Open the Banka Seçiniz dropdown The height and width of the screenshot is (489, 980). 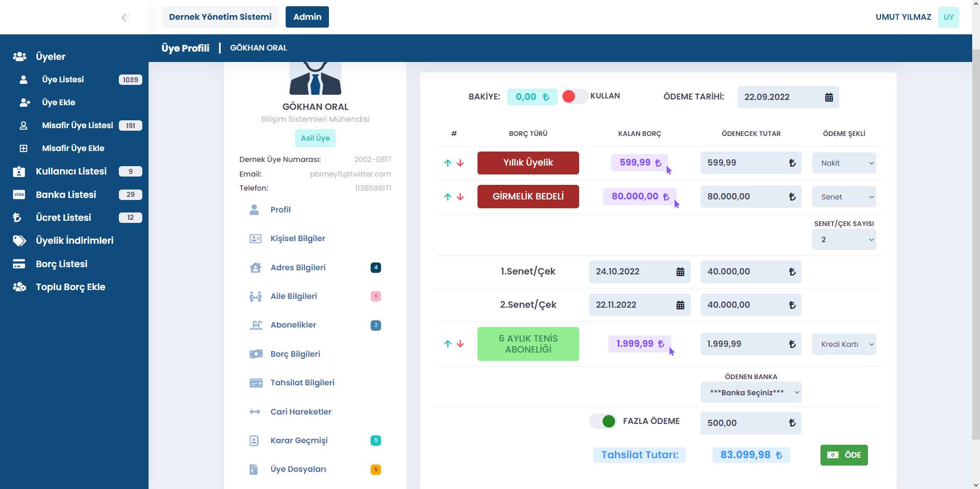(751, 393)
